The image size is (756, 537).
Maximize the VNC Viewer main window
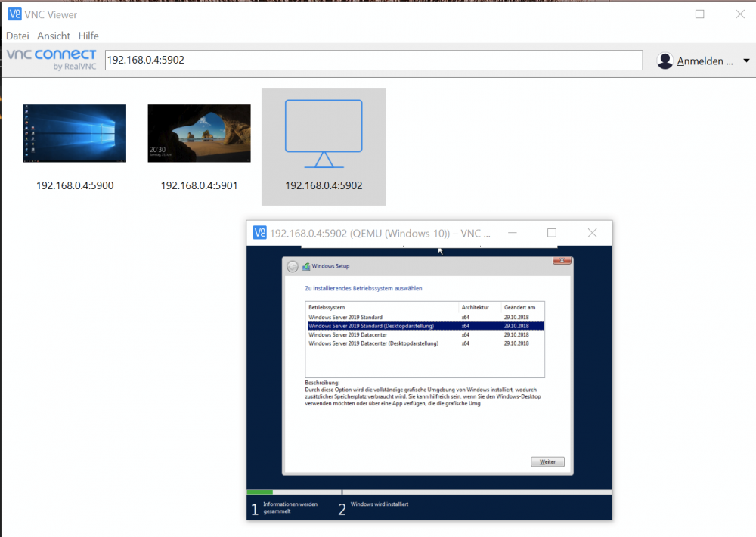tap(699, 14)
